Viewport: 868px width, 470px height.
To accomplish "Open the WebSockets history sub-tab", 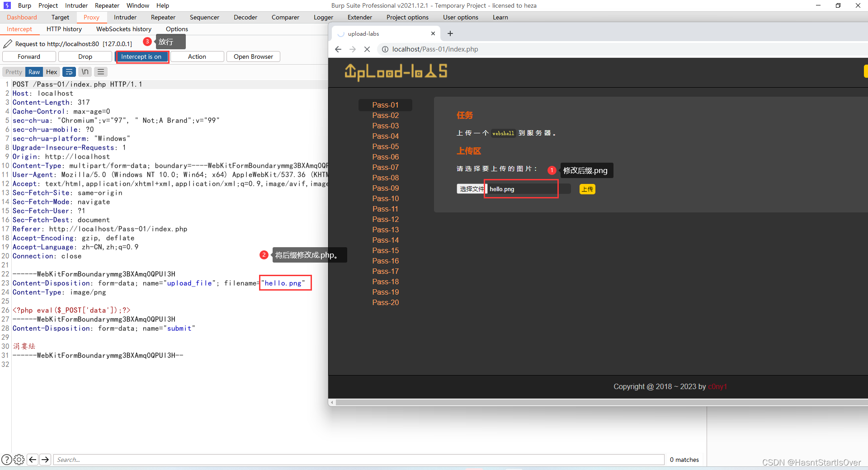I will 124,29.
